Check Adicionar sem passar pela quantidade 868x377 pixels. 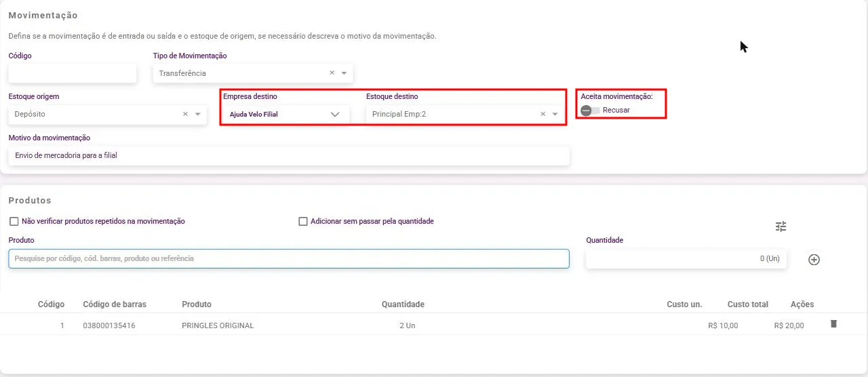303,221
